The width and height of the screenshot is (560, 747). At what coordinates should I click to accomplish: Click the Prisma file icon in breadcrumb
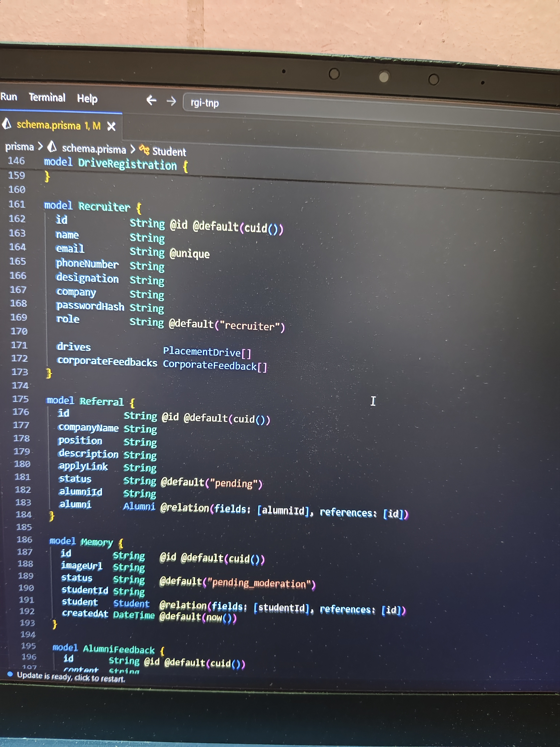[52, 147]
